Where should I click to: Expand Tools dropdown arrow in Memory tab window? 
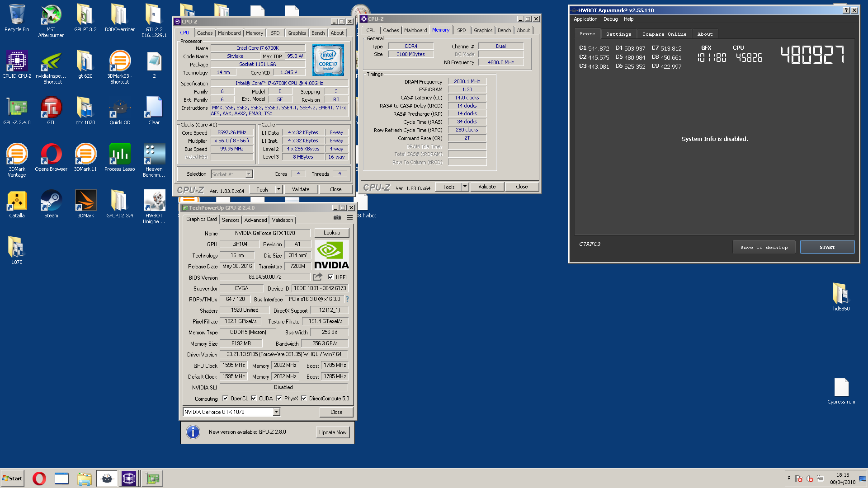click(x=465, y=187)
